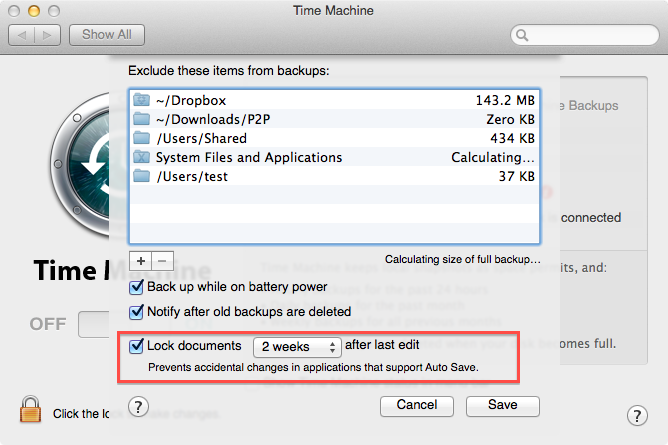668x445 pixels.
Task: Click the folder icon beside ~/Downloads/P2P
Action: click(141, 119)
